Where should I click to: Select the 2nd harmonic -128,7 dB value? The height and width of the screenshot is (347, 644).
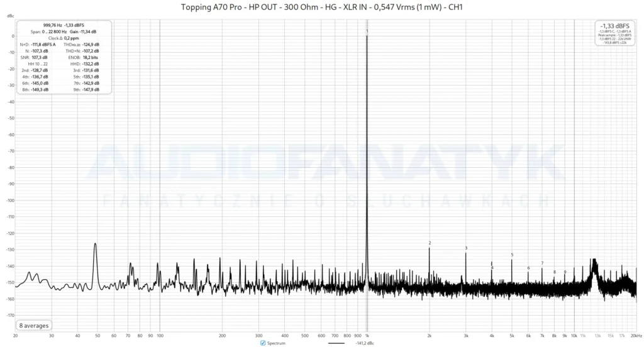(x=40, y=70)
